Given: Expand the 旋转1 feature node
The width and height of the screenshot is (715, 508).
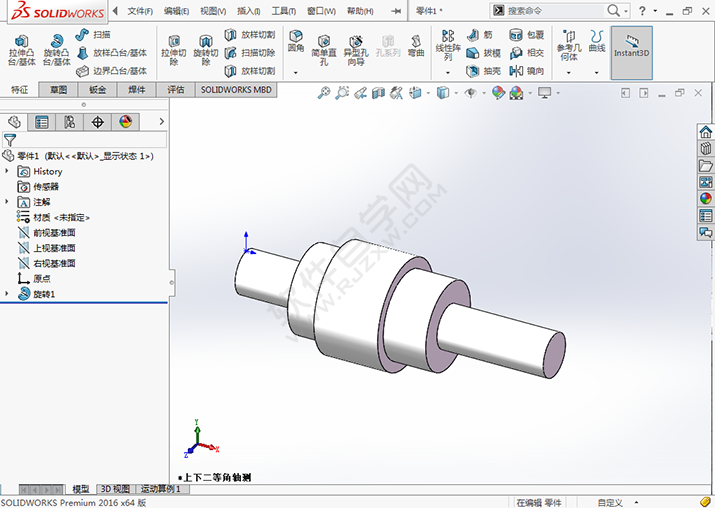Looking at the screenshot, I should (7, 294).
